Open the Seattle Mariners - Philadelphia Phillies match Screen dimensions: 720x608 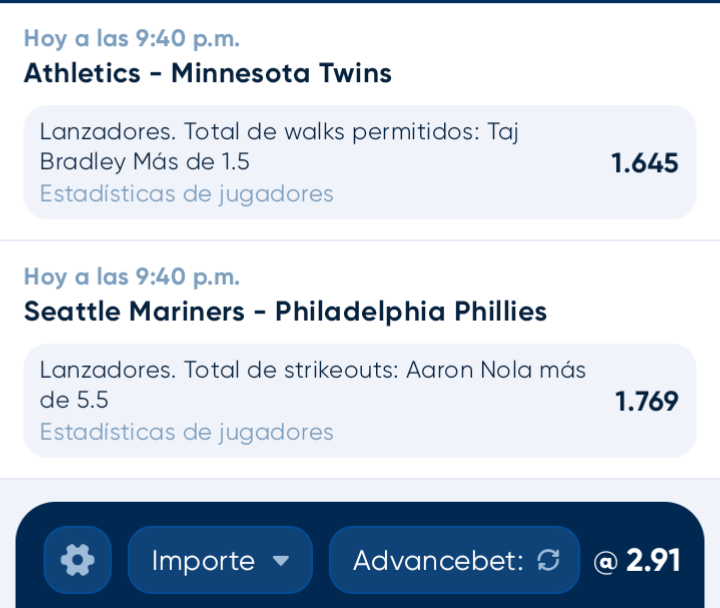coord(285,312)
